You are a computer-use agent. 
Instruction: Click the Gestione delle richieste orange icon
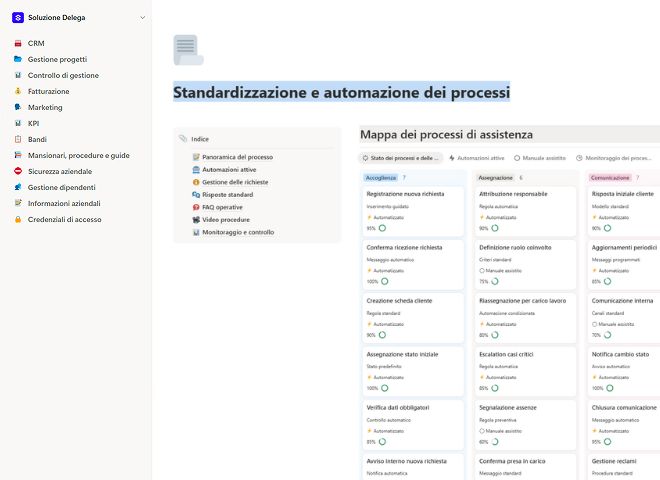pyautogui.click(x=196, y=182)
